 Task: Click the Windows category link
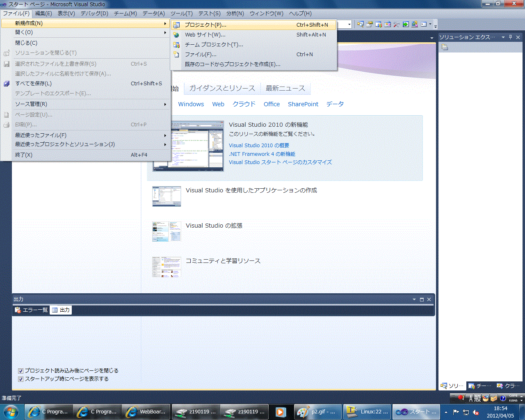191,104
